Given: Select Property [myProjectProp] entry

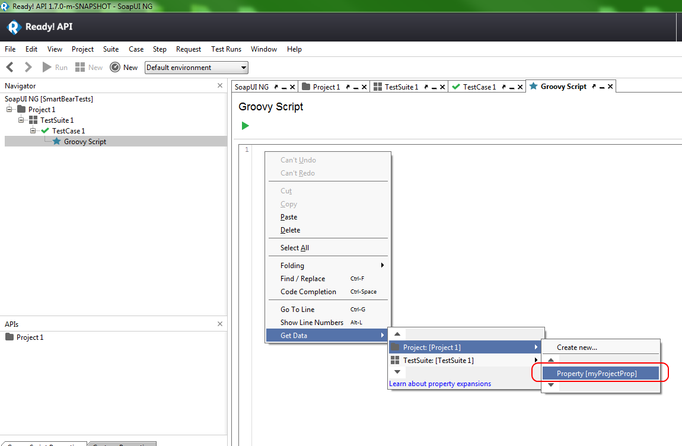Looking at the screenshot, I should click(601, 373).
